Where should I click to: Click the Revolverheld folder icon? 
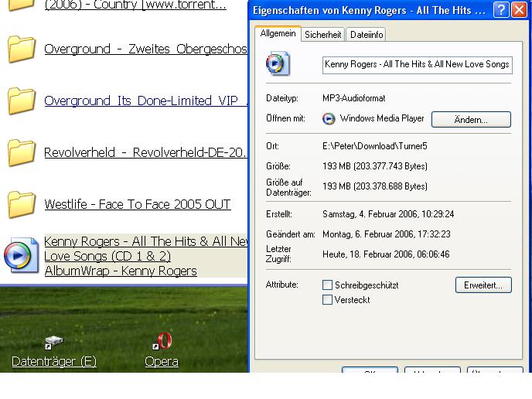tap(22, 152)
